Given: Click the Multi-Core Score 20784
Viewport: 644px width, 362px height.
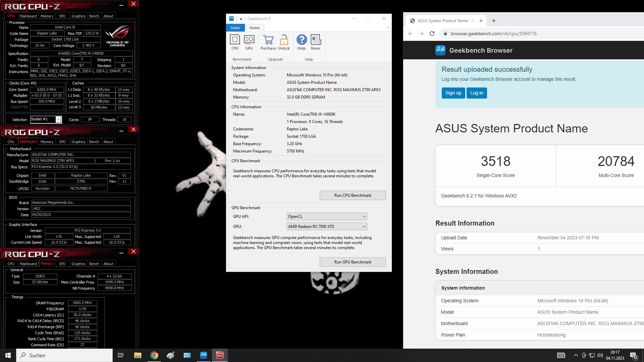Looking at the screenshot, I should pyautogui.click(x=616, y=162).
